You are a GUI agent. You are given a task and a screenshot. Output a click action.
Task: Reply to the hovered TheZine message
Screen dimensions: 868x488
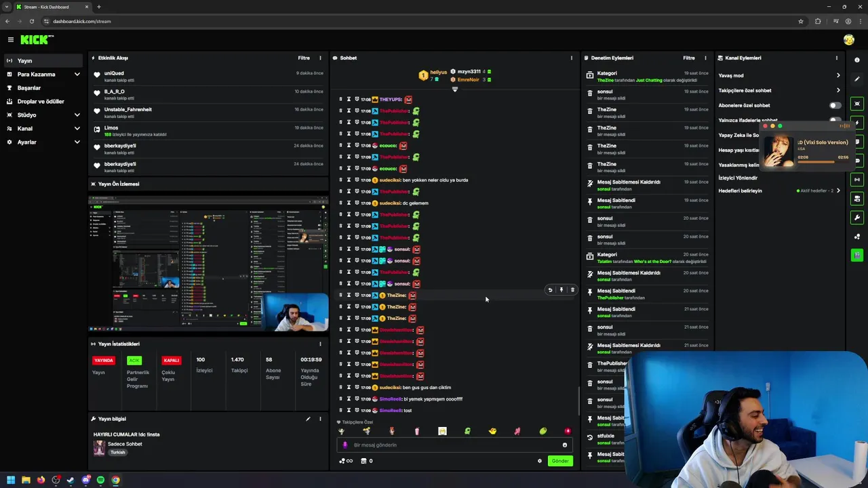550,290
